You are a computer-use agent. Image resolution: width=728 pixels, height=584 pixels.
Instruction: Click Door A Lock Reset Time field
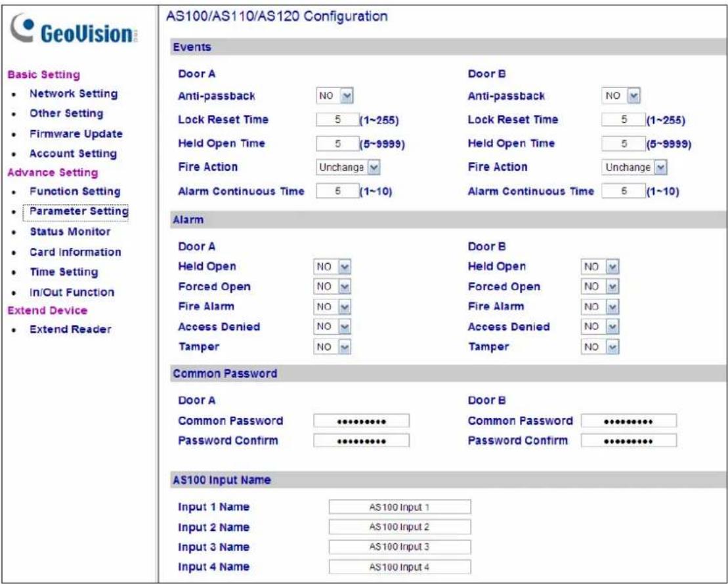[x=337, y=120]
